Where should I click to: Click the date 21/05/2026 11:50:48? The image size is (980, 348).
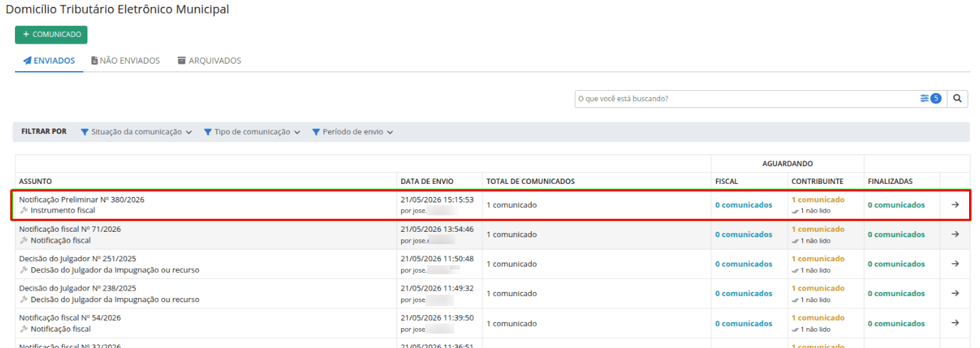pyautogui.click(x=437, y=258)
